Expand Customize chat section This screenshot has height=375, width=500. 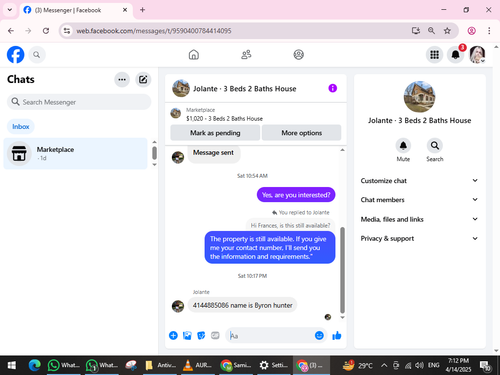click(419, 181)
